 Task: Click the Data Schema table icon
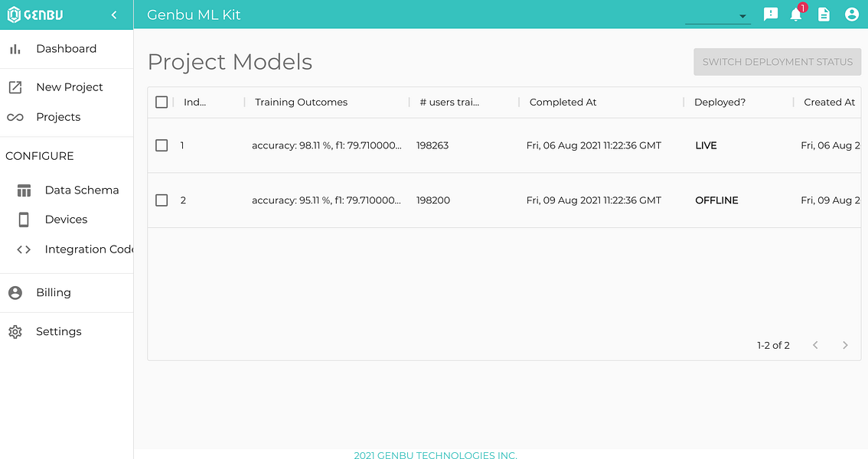click(x=24, y=190)
